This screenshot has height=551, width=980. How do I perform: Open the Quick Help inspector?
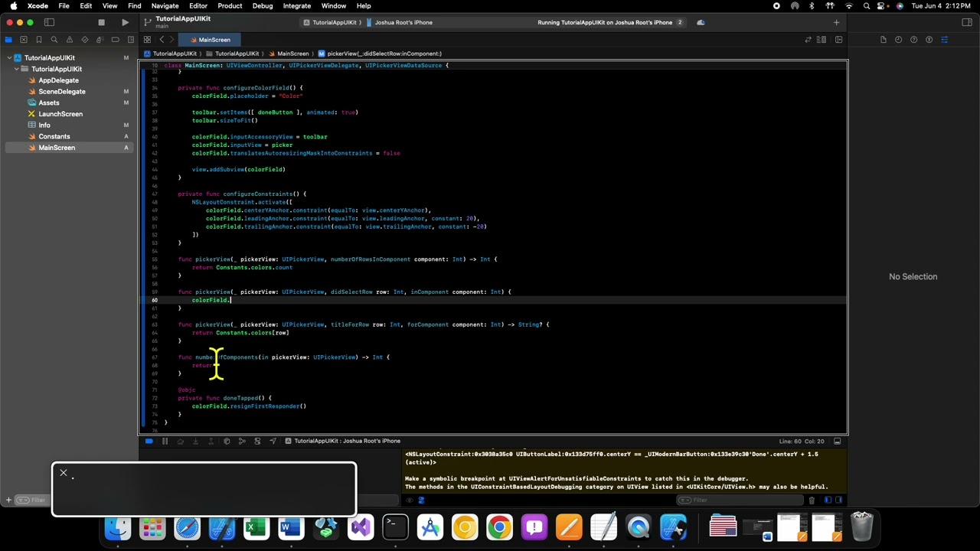(x=913, y=40)
